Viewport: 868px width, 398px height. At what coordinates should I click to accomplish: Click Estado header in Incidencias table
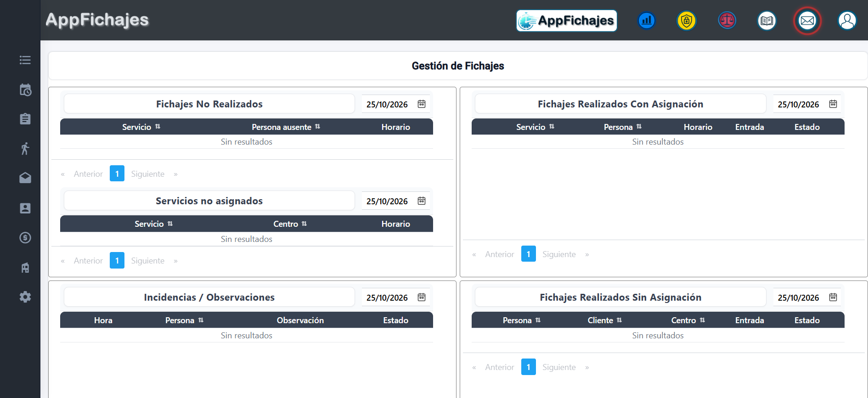(396, 320)
